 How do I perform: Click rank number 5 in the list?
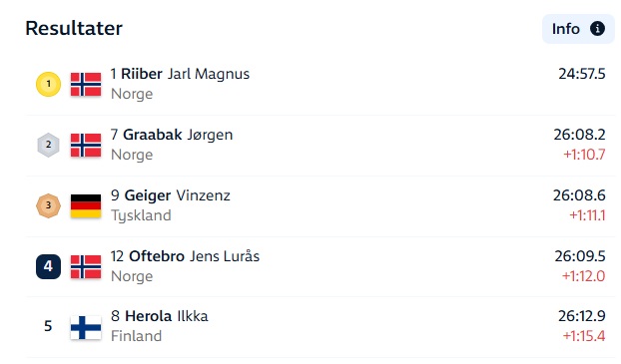[48, 326]
